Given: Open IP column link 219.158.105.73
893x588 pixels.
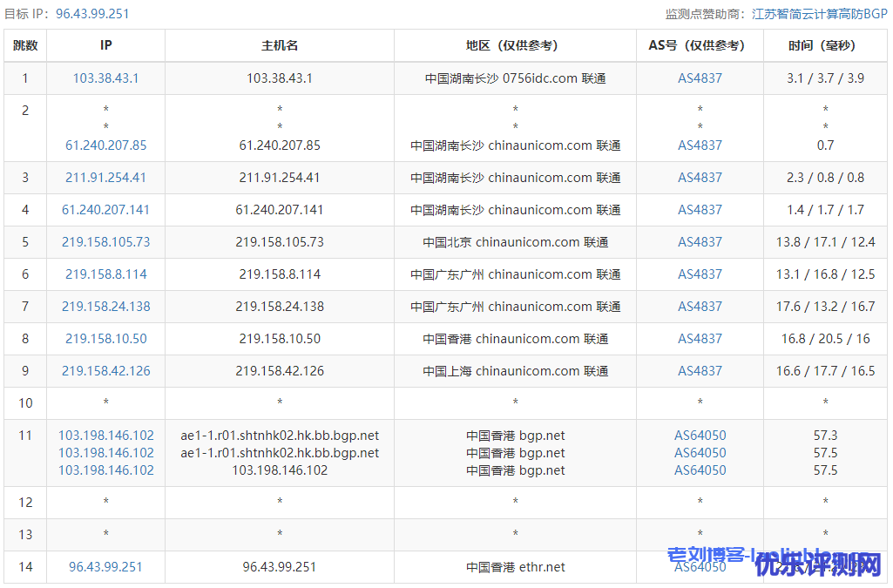Looking at the screenshot, I should pos(105,242).
